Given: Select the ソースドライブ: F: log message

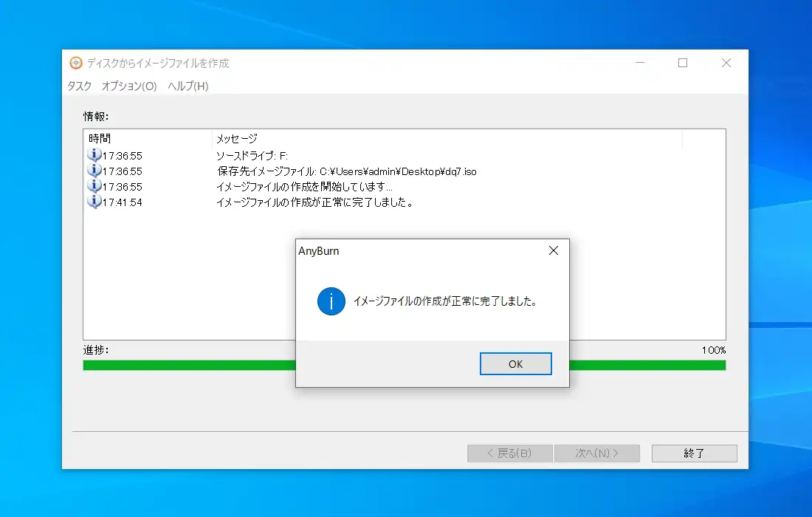Looking at the screenshot, I should 252,156.
